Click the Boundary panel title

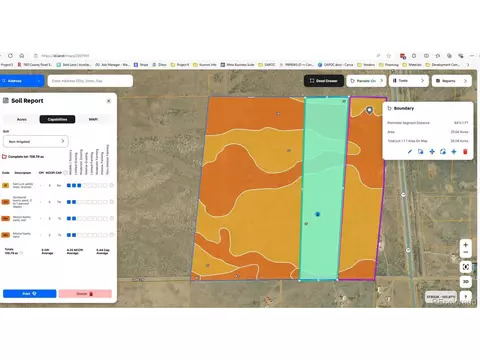[404, 108]
